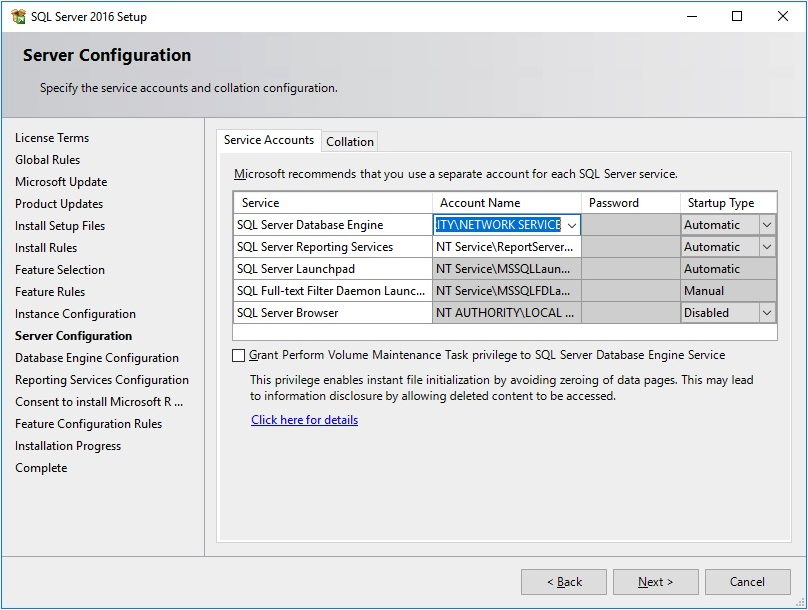This screenshot has width=808, height=610.
Task: Click the Database Engine password field
Action: pyautogui.click(x=631, y=225)
